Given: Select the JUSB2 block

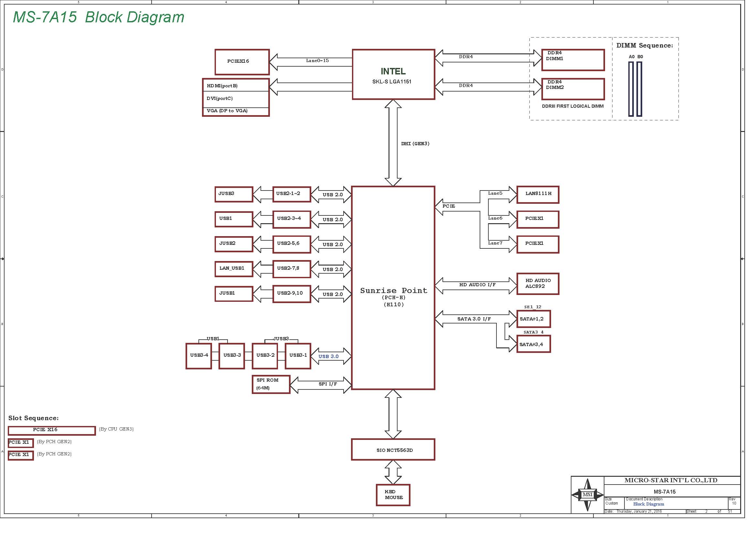Looking at the screenshot, I should [234, 244].
